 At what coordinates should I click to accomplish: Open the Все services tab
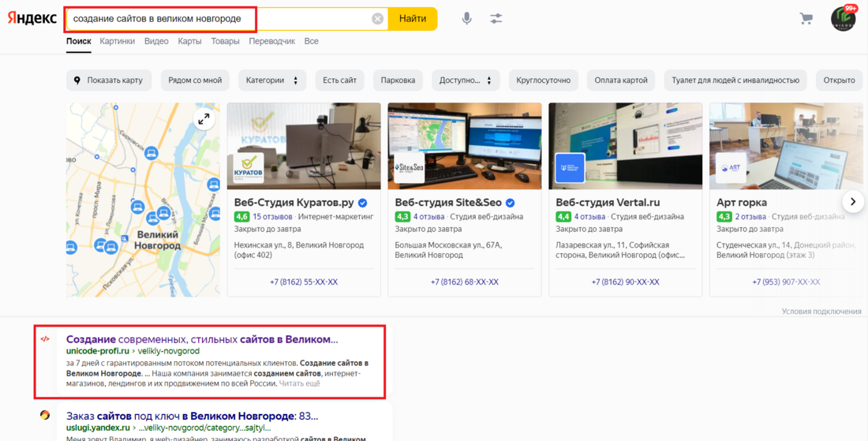[312, 42]
